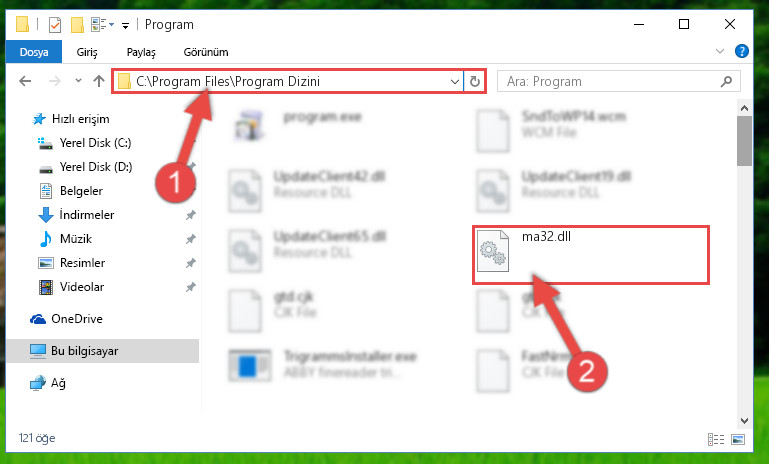Open the Dosya tab
The height and width of the screenshot is (464, 769).
[x=34, y=52]
